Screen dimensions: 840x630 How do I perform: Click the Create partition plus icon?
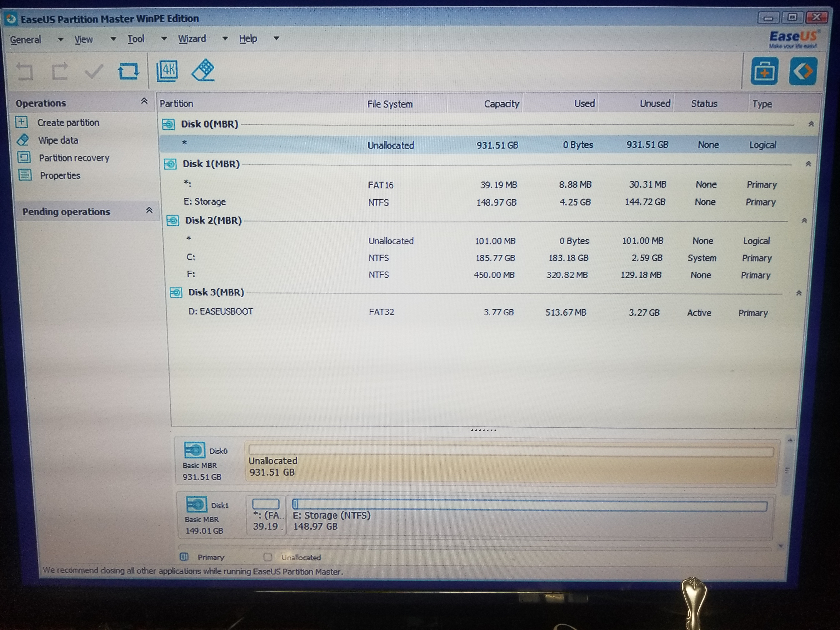(22, 122)
